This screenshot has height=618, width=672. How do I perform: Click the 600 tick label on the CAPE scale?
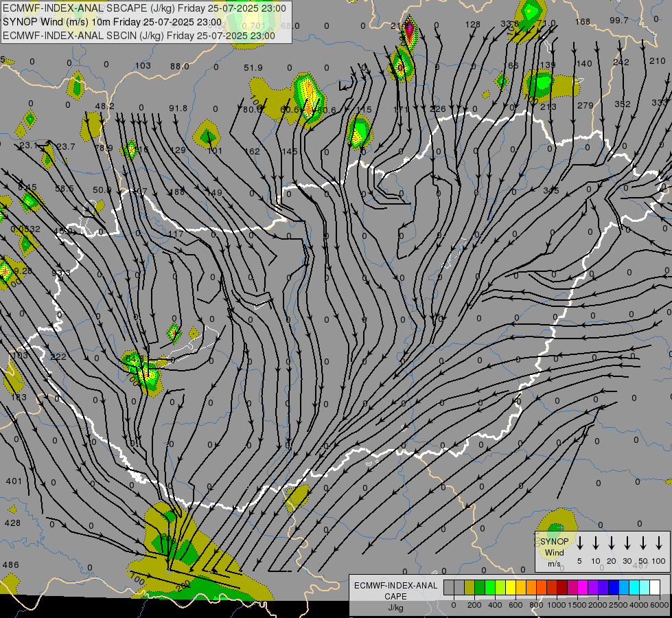pyautogui.click(x=515, y=605)
